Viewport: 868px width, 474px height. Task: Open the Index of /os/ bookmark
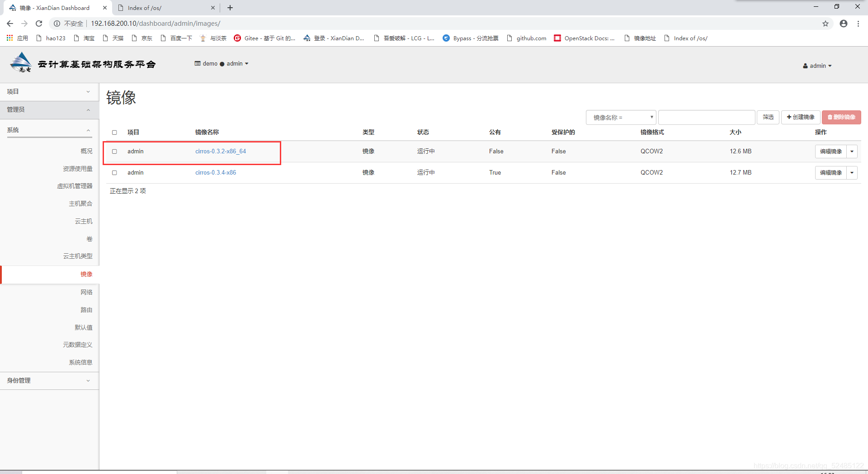686,38
